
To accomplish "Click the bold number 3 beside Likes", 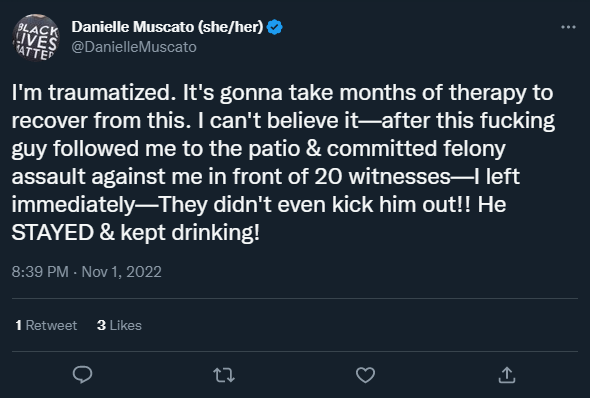I will tap(101, 325).
